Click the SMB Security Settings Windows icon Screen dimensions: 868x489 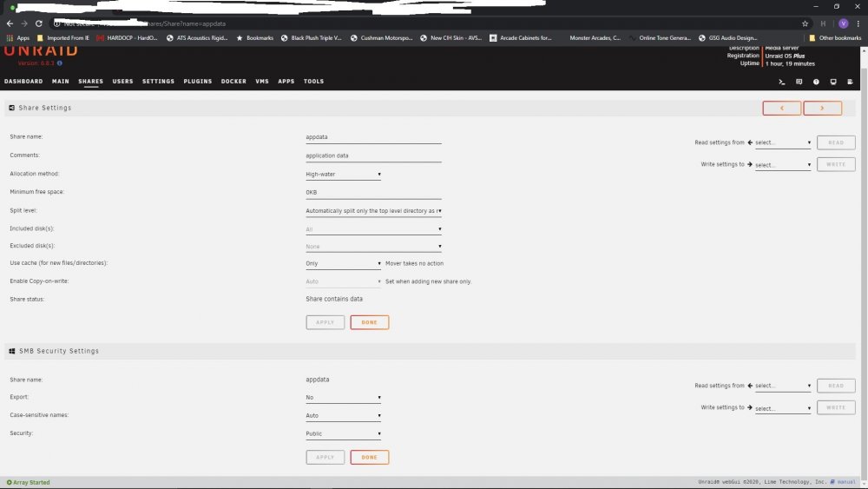click(x=11, y=351)
